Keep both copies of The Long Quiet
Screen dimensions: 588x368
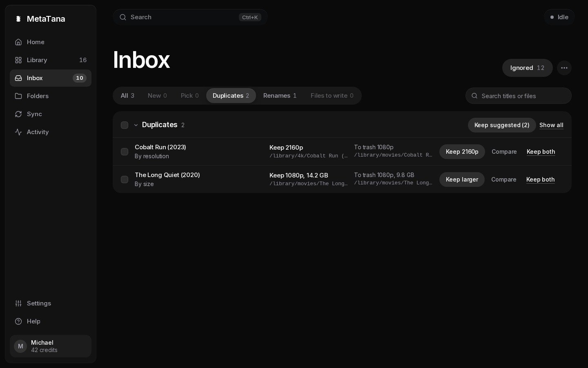(541, 180)
